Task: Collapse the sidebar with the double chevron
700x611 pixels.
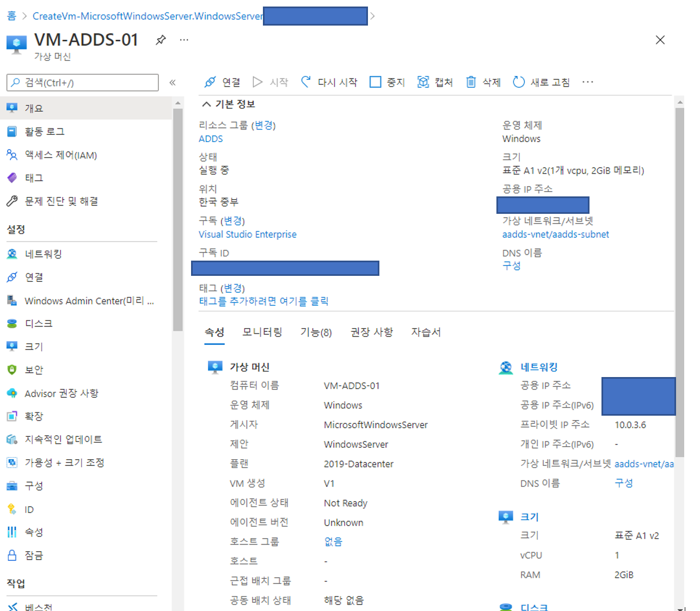Action: 173,83
